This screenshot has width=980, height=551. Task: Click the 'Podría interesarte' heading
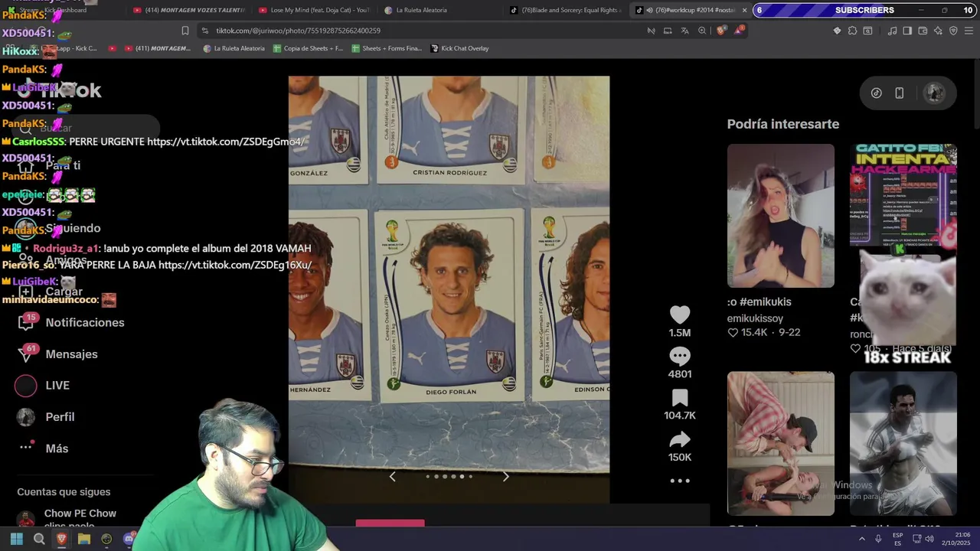coord(783,124)
